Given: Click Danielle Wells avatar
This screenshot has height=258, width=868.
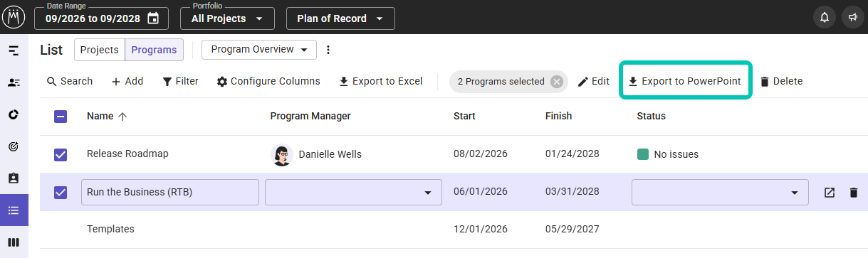Looking at the screenshot, I should click(282, 154).
